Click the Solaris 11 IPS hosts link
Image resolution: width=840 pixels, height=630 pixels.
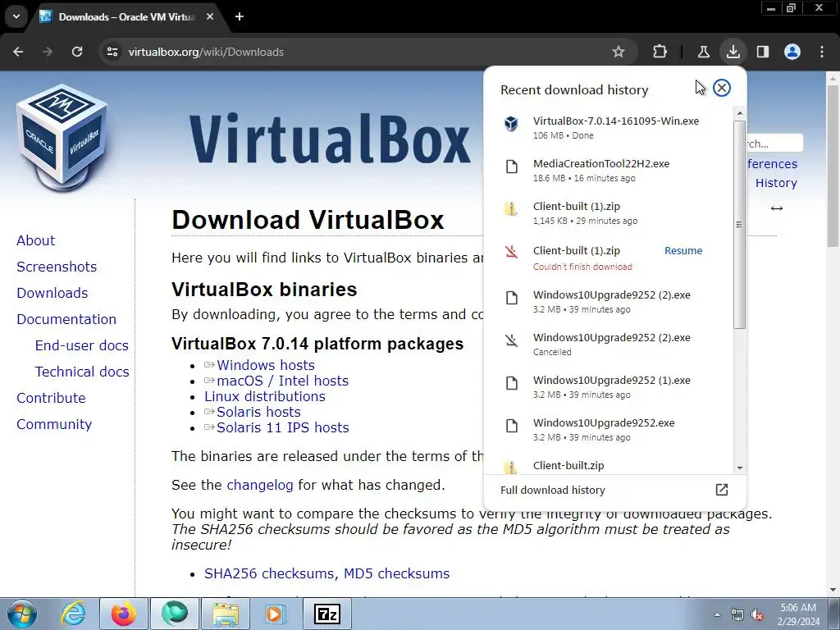(282, 427)
